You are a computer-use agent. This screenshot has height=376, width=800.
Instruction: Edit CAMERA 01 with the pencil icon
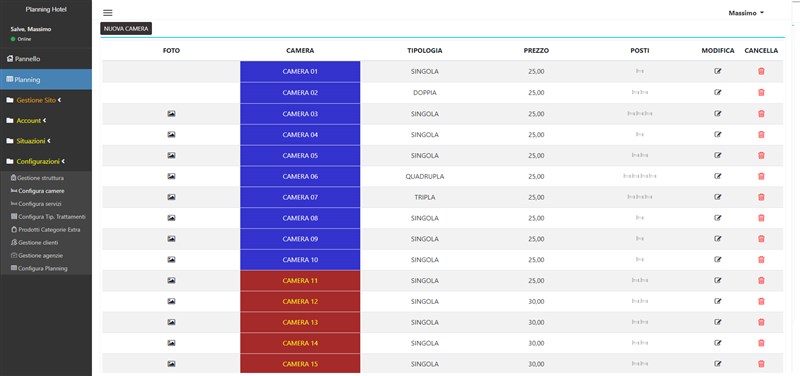(x=718, y=71)
